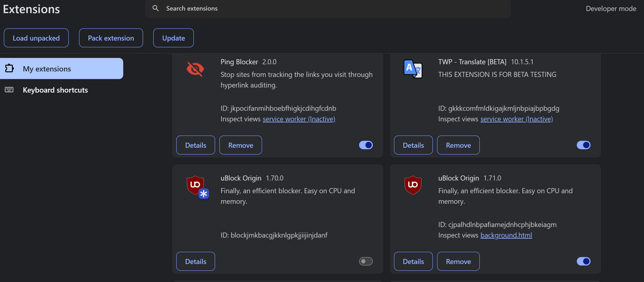Open uBlock Origin background.html link

coord(506,235)
